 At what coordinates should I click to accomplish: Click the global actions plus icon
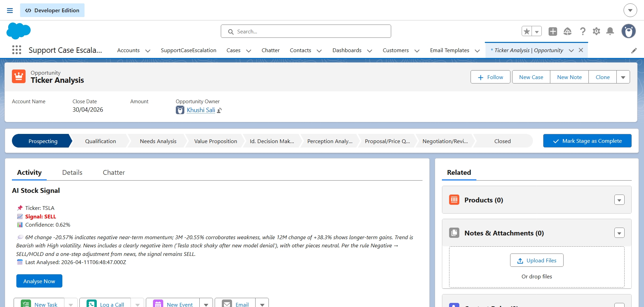pyautogui.click(x=553, y=31)
